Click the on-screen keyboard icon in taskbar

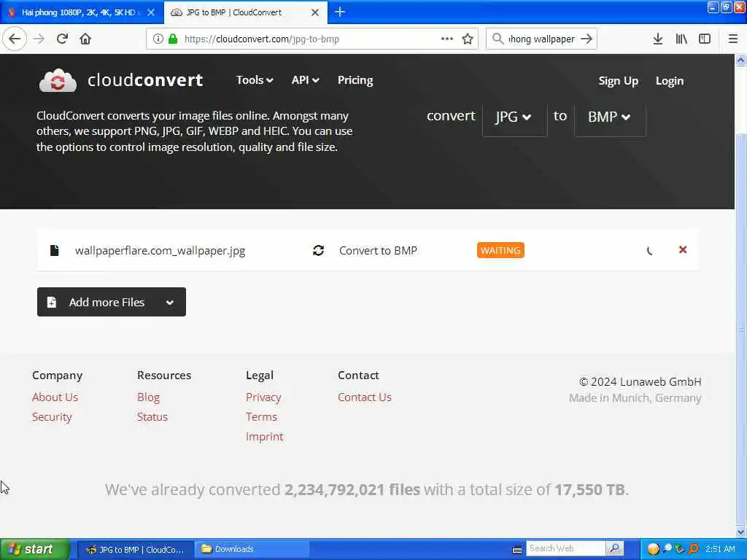(517, 550)
